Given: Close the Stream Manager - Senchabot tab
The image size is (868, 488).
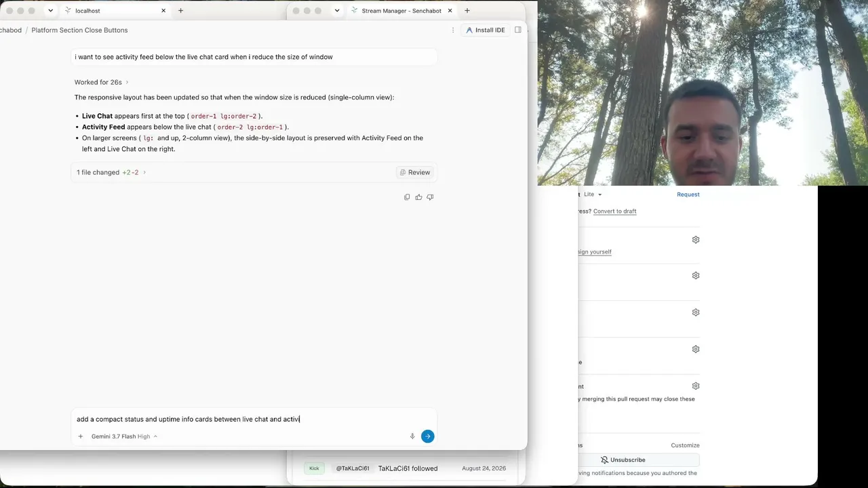Looking at the screenshot, I should [450, 11].
